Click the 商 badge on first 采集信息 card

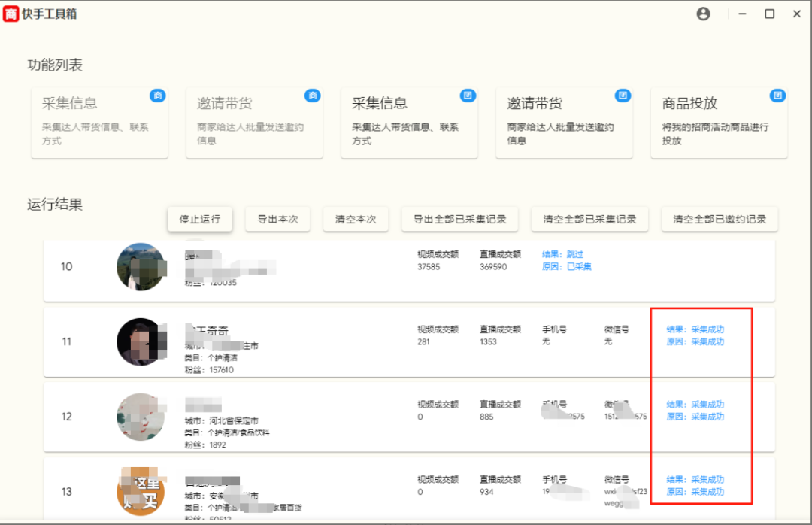[x=158, y=96]
